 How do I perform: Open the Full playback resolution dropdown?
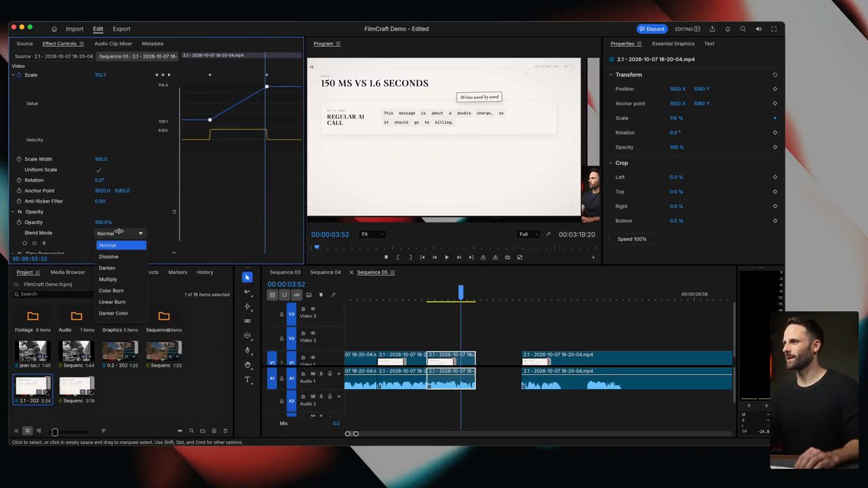click(528, 235)
